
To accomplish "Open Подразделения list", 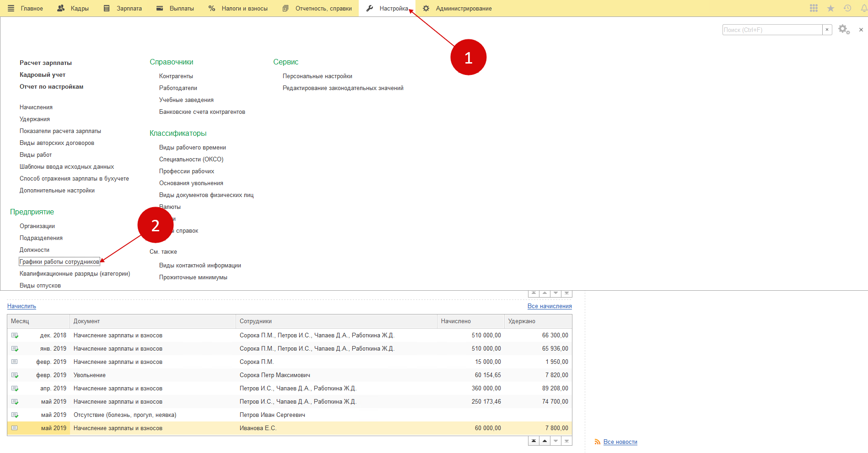I will click(x=41, y=238).
